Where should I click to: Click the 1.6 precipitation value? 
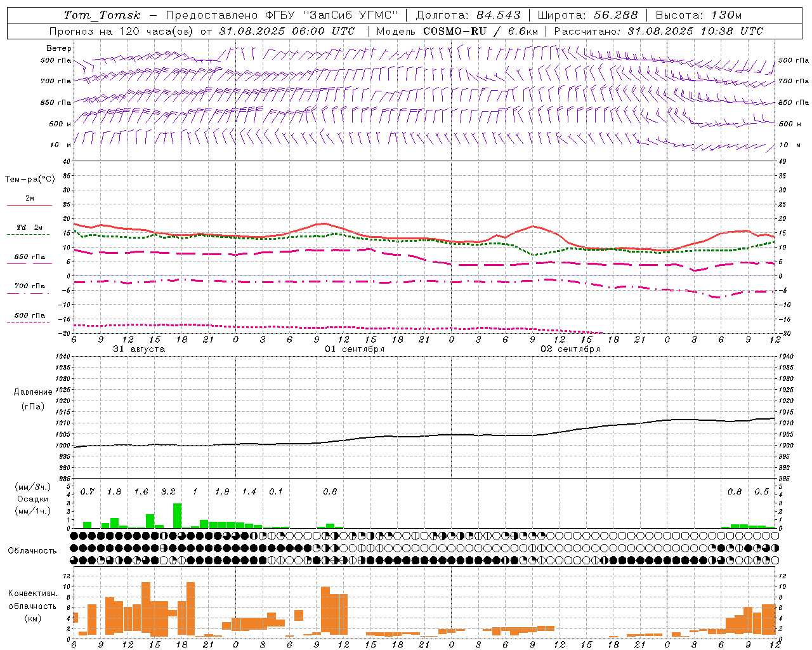[x=141, y=491]
